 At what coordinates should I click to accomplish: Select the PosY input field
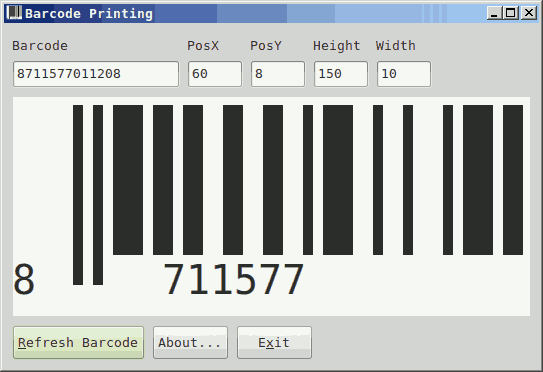click(278, 74)
